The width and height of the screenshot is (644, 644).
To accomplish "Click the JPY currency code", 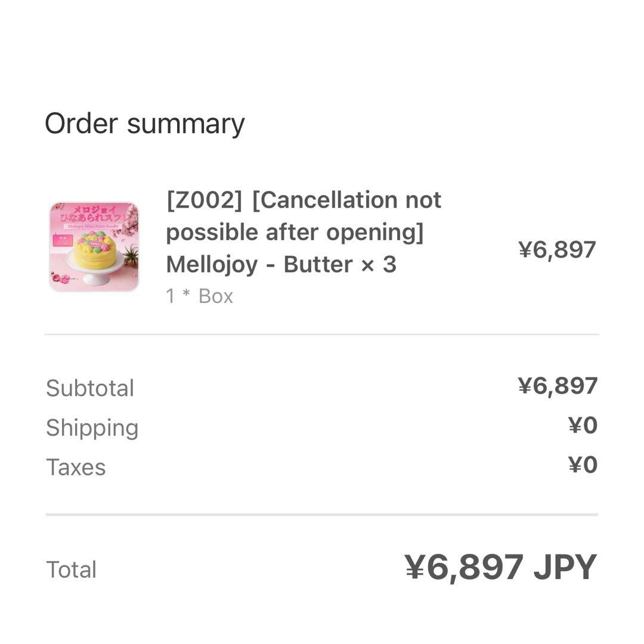I will pyautogui.click(x=565, y=567).
